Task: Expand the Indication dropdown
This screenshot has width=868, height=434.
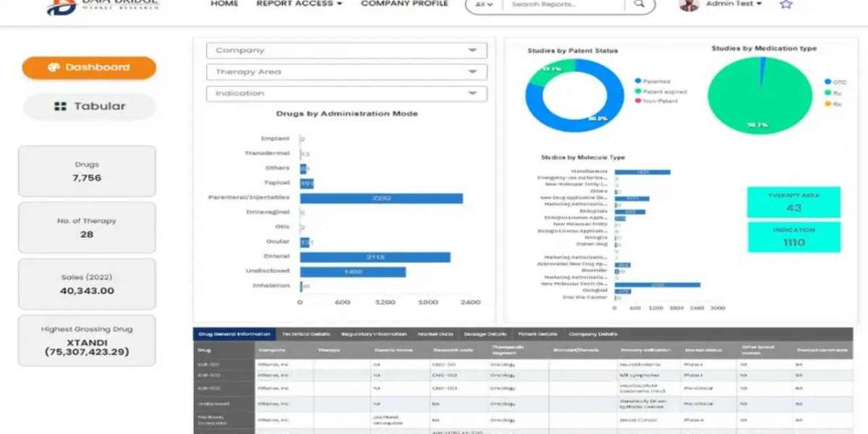Action: pos(346,93)
